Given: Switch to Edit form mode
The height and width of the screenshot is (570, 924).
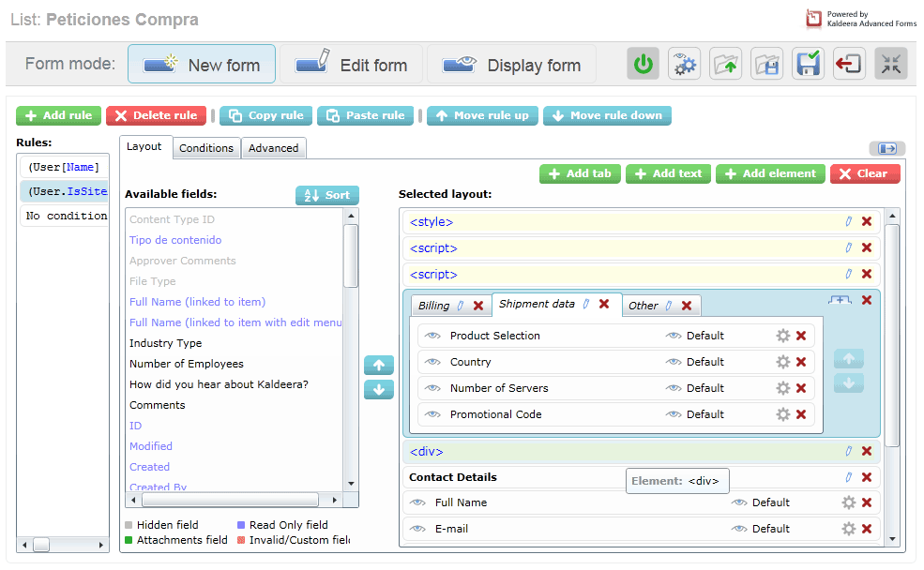Looking at the screenshot, I should (x=351, y=64).
